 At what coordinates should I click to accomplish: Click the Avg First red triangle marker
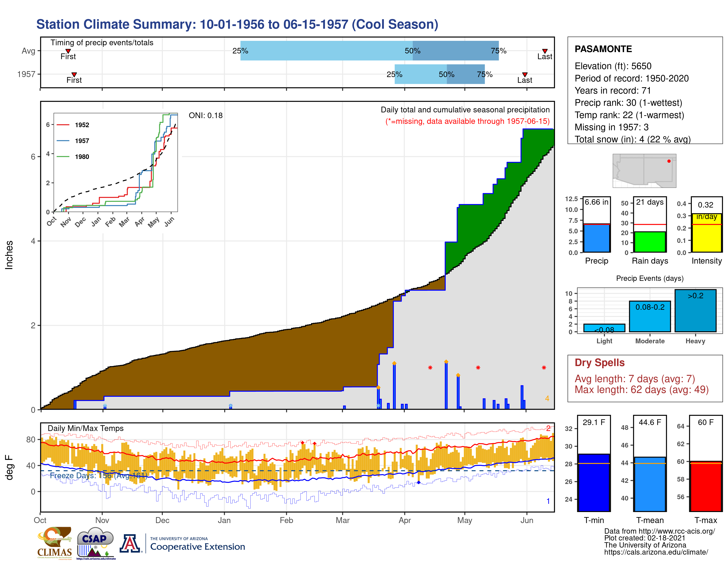click(x=68, y=51)
